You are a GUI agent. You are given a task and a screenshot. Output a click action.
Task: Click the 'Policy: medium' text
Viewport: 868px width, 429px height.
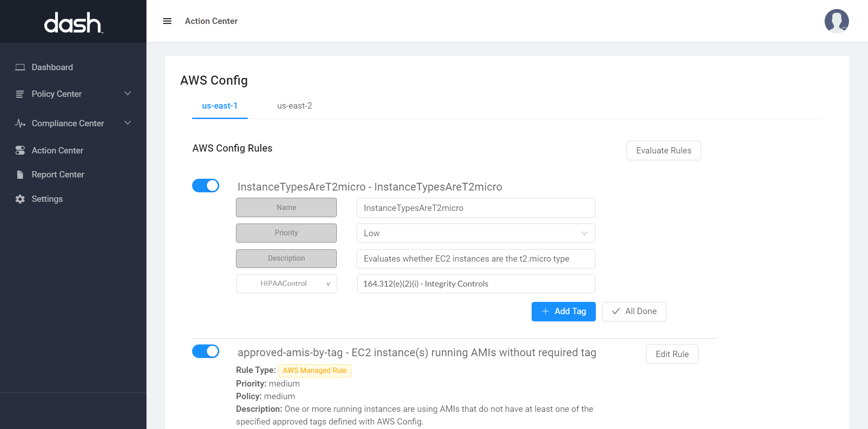[x=265, y=396]
